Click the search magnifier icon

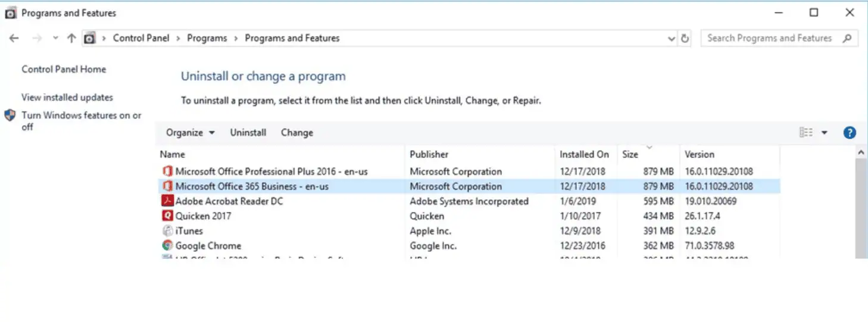tap(847, 38)
